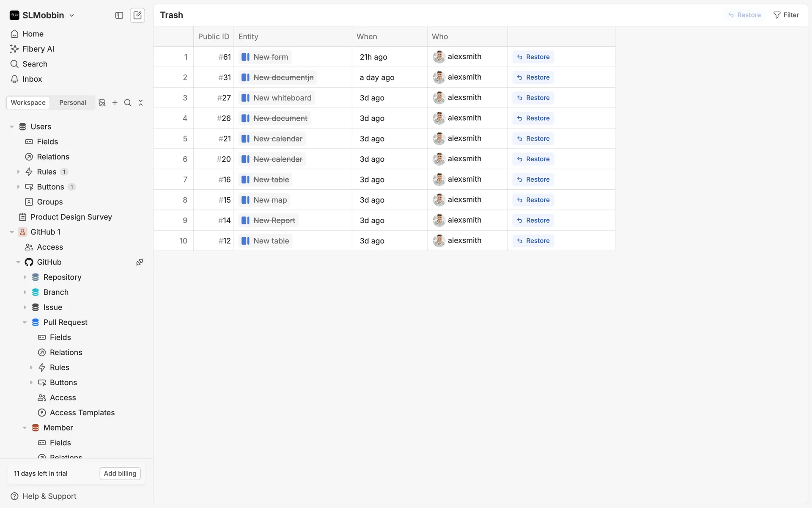The height and width of the screenshot is (508, 812).
Task: Collapse the Users database tree
Action: tap(12, 127)
